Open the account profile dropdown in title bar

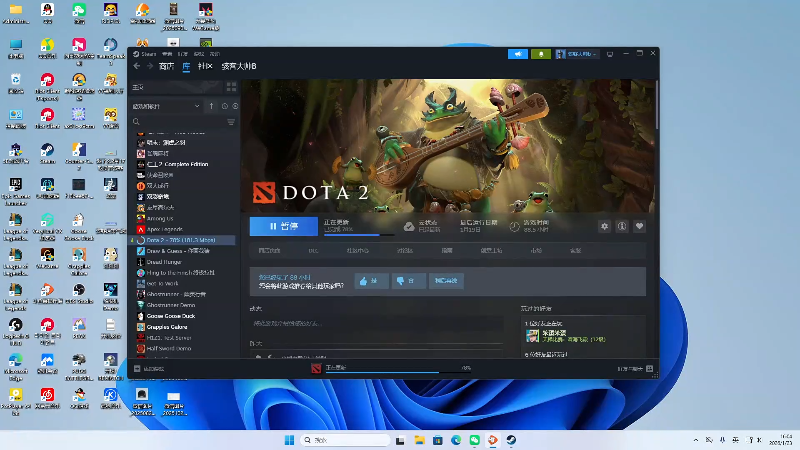[x=577, y=54]
